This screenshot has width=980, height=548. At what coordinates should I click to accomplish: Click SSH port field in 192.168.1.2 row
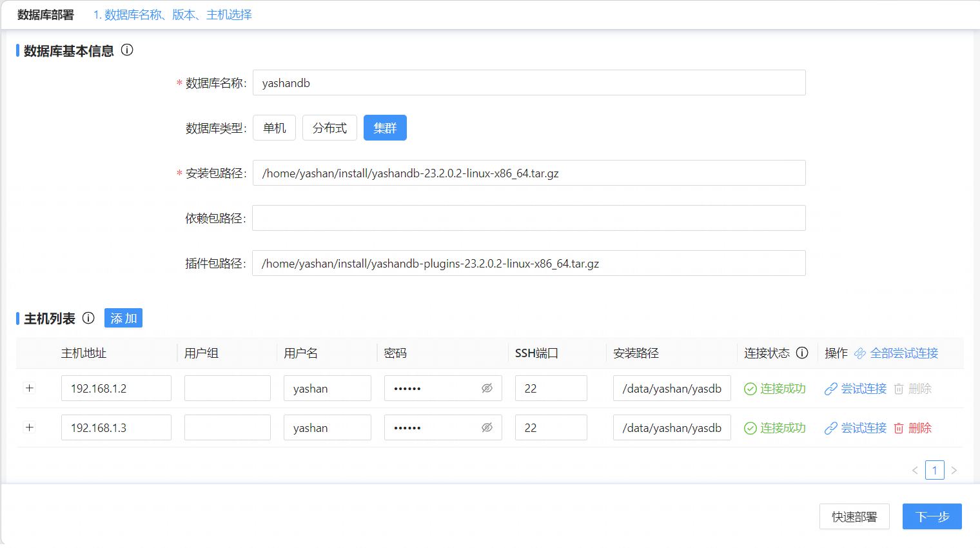point(551,388)
